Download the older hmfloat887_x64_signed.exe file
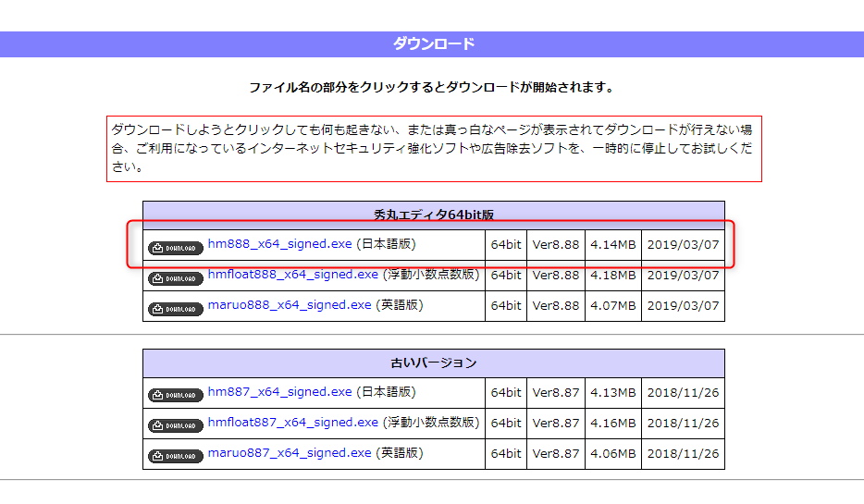This screenshot has height=504, width=864. [292, 423]
